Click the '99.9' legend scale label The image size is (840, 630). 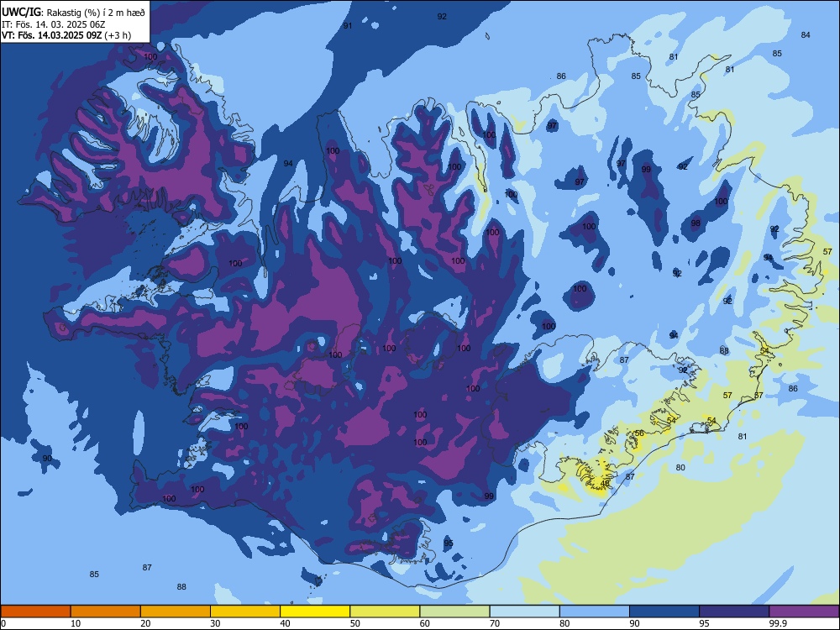pyautogui.click(x=778, y=623)
